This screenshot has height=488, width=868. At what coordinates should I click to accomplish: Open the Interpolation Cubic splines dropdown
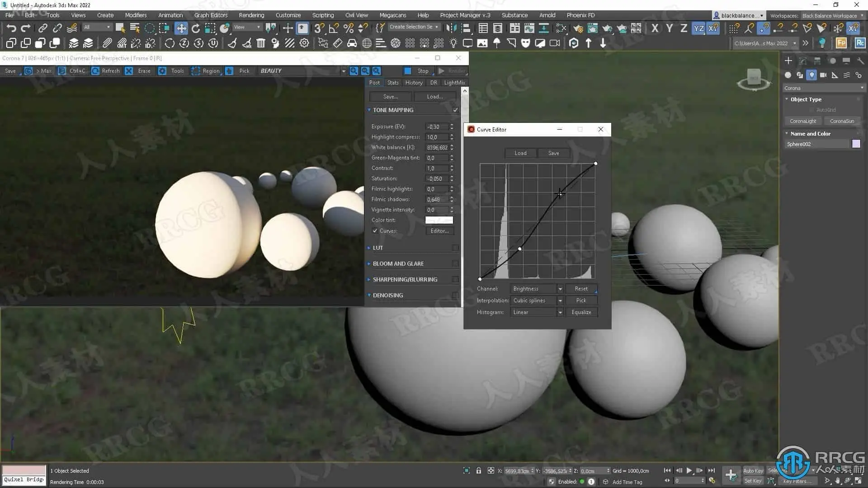point(537,300)
